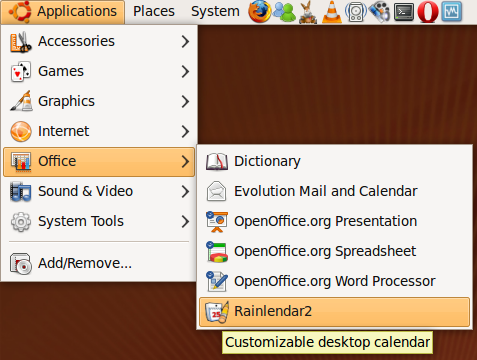Image resolution: width=477 pixels, height=360 pixels.
Task: Launch OpenOffice.org Word Processor
Action: pos(334,282)
